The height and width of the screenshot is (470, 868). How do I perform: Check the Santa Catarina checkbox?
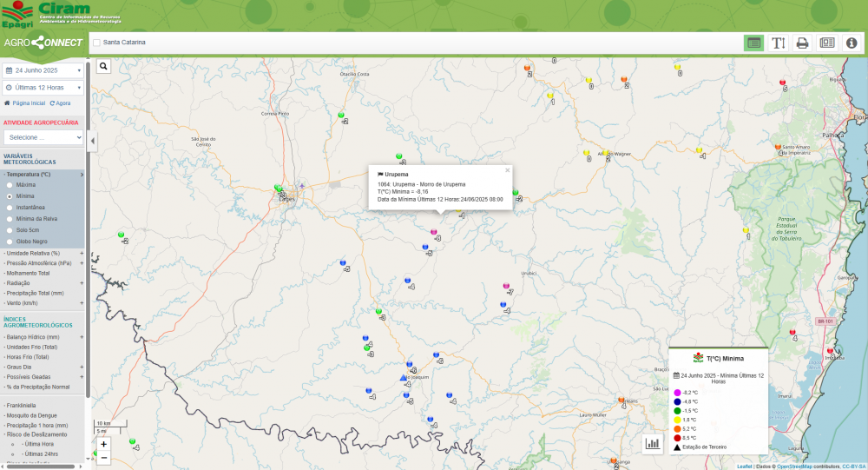tap(97, 43)
